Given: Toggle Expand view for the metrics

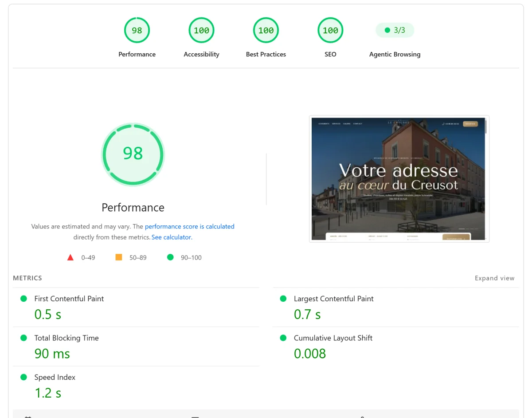Looking at the screenshot, I should [495, 278].
